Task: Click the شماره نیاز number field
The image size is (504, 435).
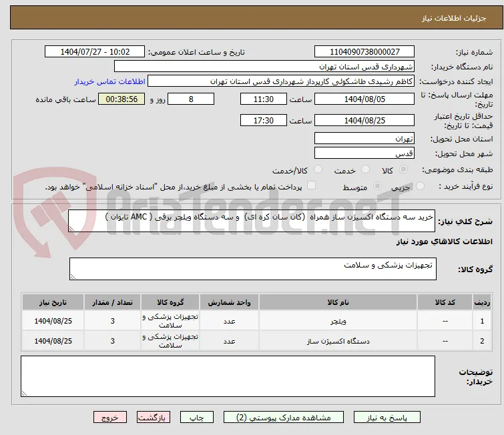Action: click(x=364, y=52)
